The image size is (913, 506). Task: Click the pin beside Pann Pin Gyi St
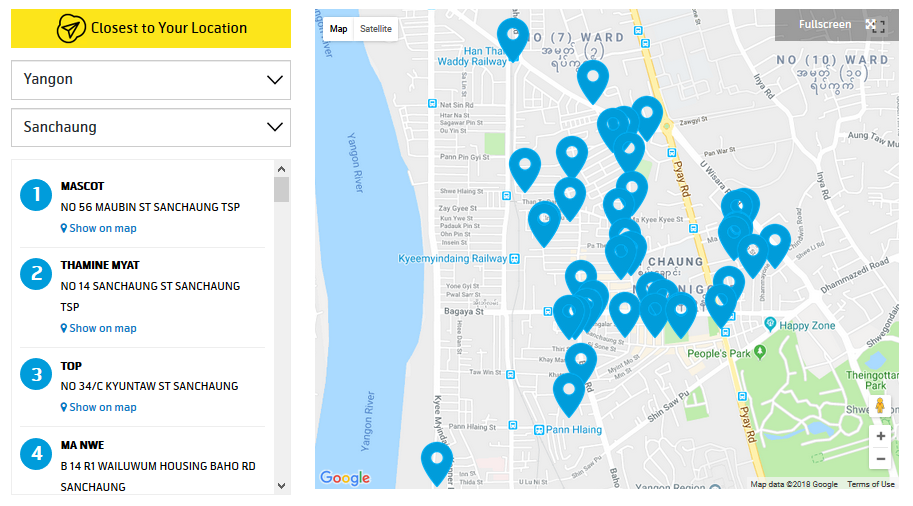(525, 169)
